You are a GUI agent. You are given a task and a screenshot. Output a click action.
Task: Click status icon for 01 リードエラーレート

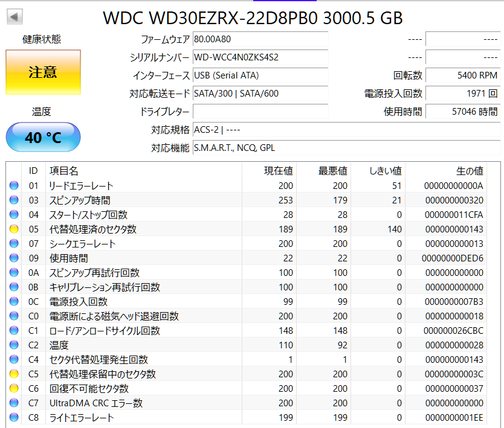(x=14, y=185)
